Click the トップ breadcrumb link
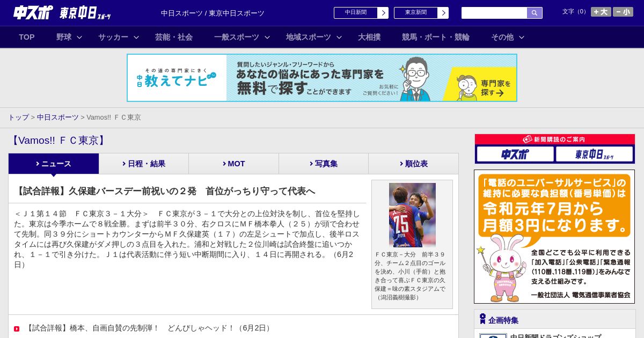Image resolution: width=644 pixels, height=338 pixels. pos(18,117)
